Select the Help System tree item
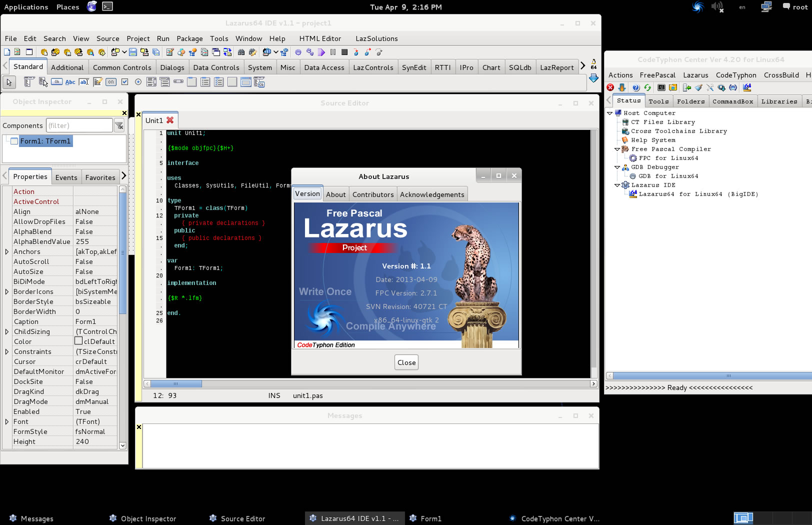Viewport: 812px width, 525px height. click(x=653, y=140)
